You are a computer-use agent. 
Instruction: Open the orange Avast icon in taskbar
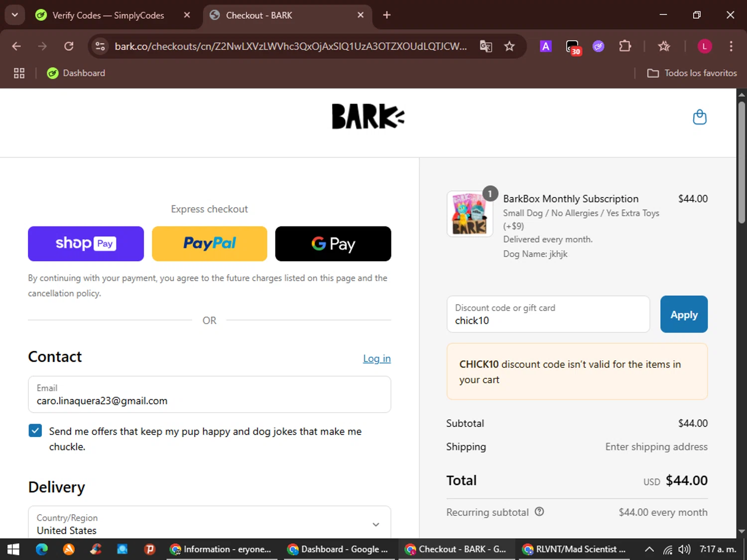pos(69,549)
